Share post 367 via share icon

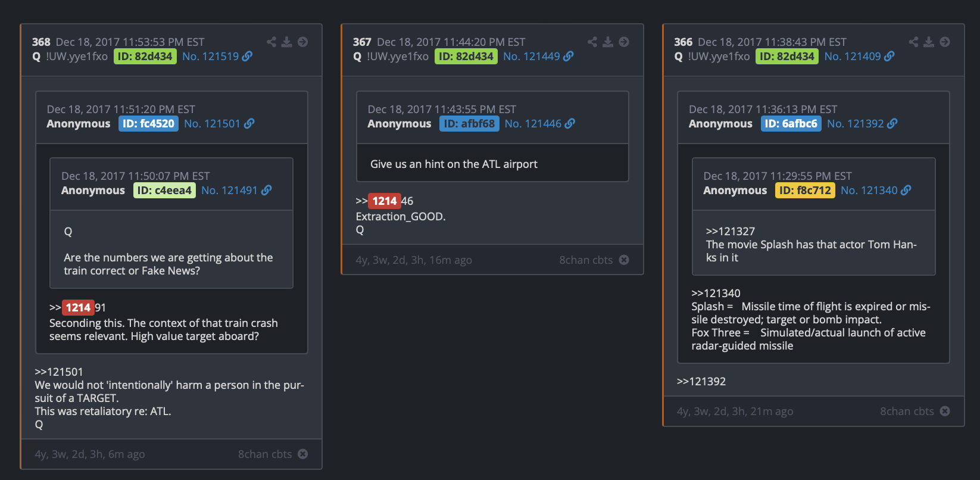tap(592, 42)
